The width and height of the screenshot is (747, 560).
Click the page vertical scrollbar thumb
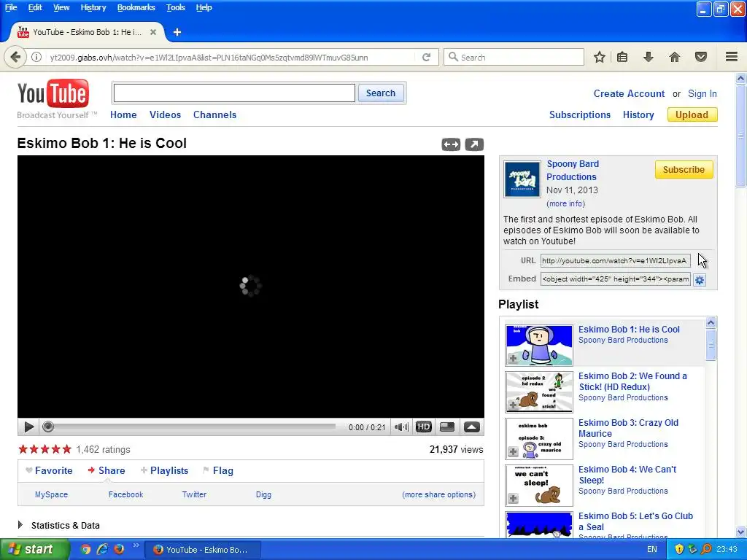click(x=740, y=136)
